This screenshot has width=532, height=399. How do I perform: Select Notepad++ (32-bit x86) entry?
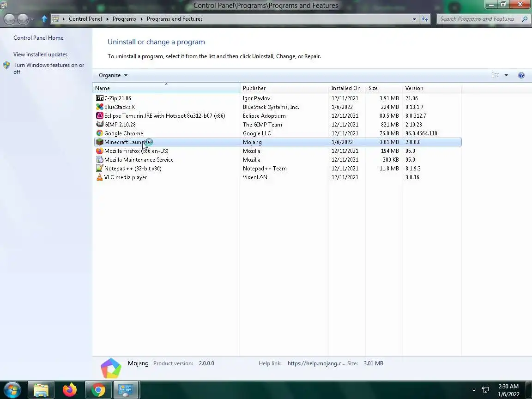[x=278, y=168]
